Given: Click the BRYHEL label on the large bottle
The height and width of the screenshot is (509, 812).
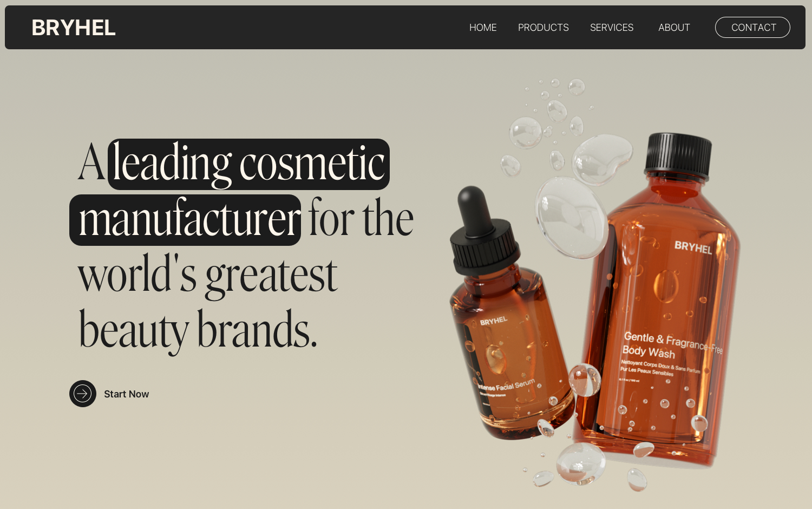Looking at the screenshot, I should pyautogui.click(x=693, y=247).
